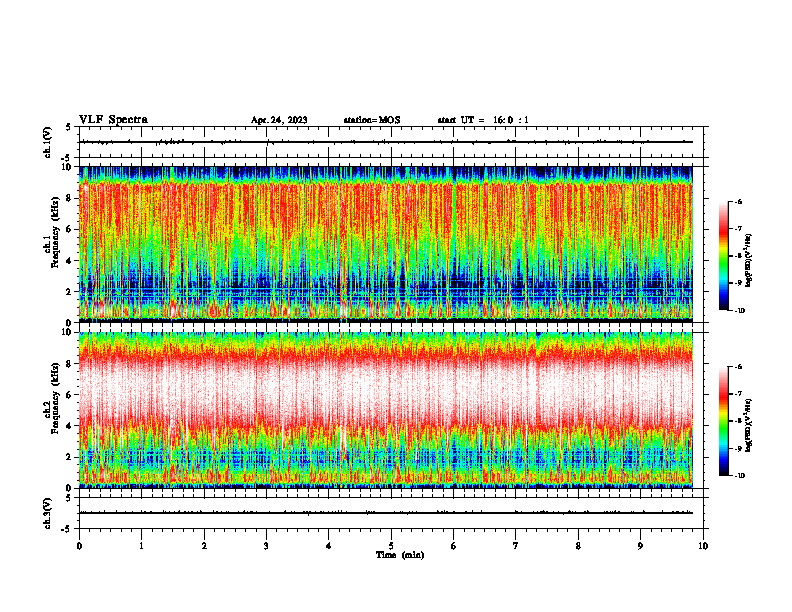Click the "2" kHz tick of ch.1 frequency axis
The image size is (792, 612).
70,291
